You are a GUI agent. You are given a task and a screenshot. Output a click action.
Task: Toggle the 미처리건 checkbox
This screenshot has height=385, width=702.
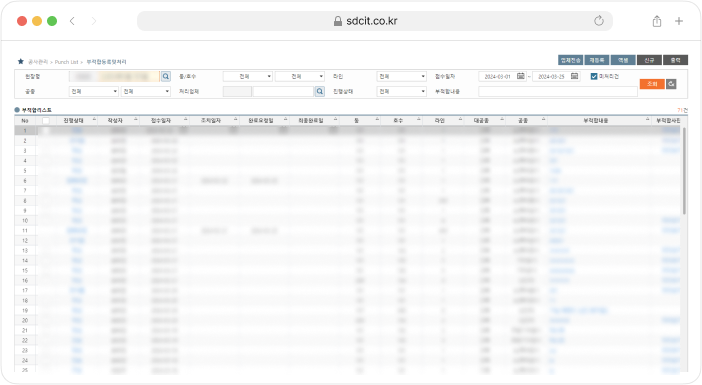[594, 77]
